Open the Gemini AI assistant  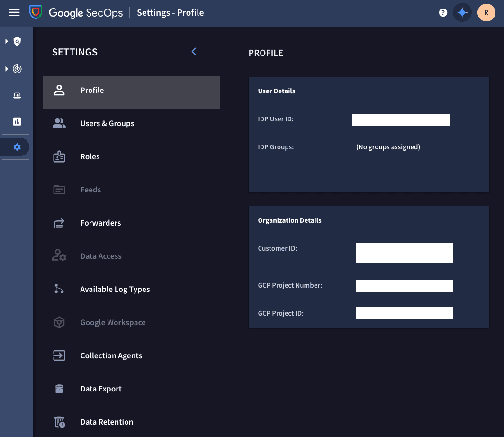462,12
